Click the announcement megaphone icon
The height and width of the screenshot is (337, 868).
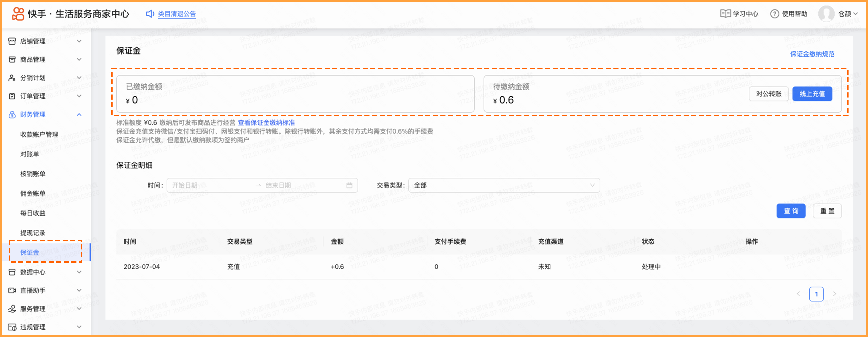point(150,14)
